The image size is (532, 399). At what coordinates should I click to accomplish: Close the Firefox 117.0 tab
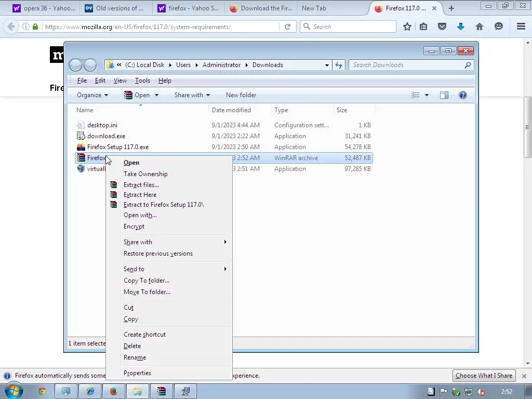pyautogui.click(x=434, y=8)
